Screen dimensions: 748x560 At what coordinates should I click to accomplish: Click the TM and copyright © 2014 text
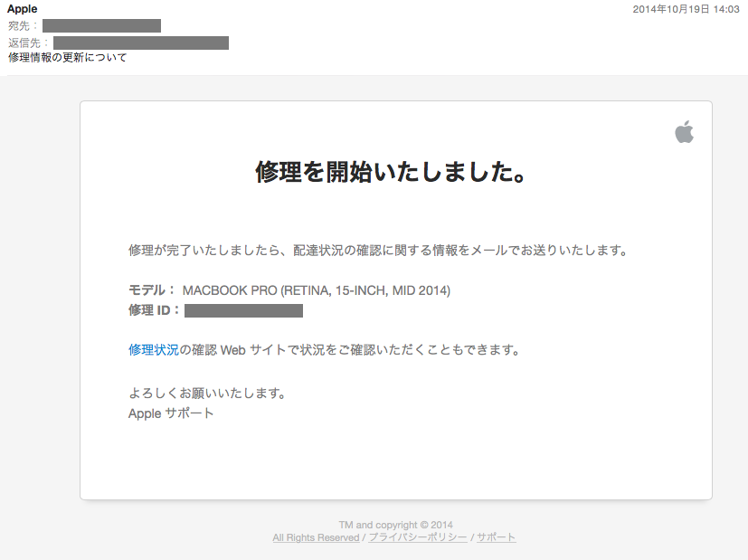[396, 525]
